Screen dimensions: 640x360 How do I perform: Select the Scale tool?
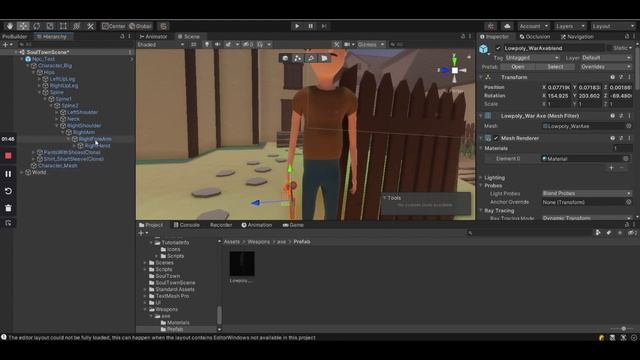tap(50, 26)
